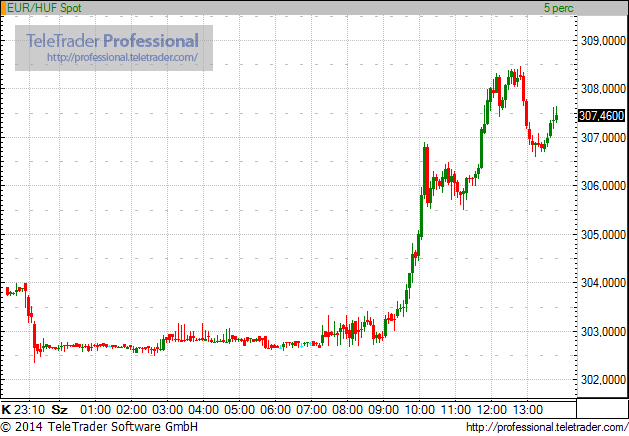Click the 5 perc interval label
Image resolution: width=629 pixels, height=436 pixels.
tap(558, 8)
